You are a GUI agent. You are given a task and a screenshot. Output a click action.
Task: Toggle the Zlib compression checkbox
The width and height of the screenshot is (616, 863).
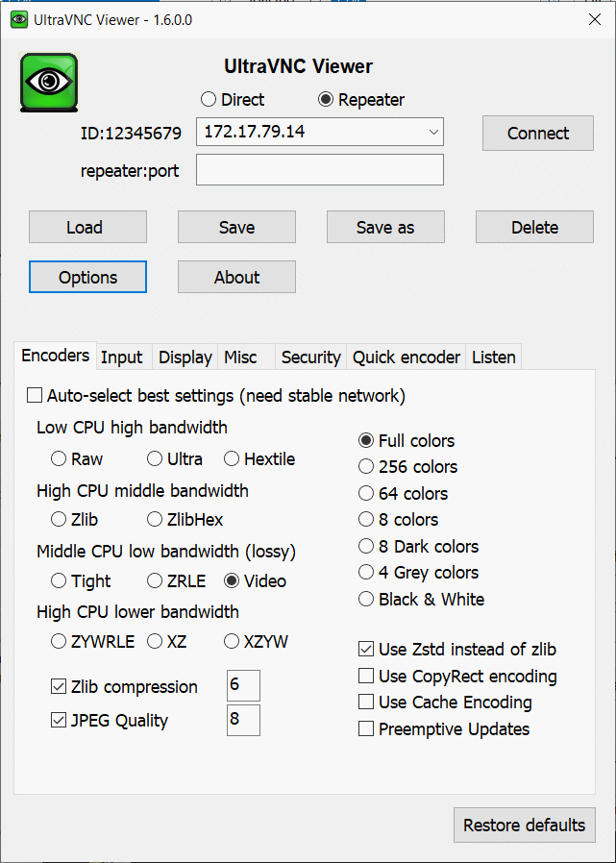coord(59,687)
